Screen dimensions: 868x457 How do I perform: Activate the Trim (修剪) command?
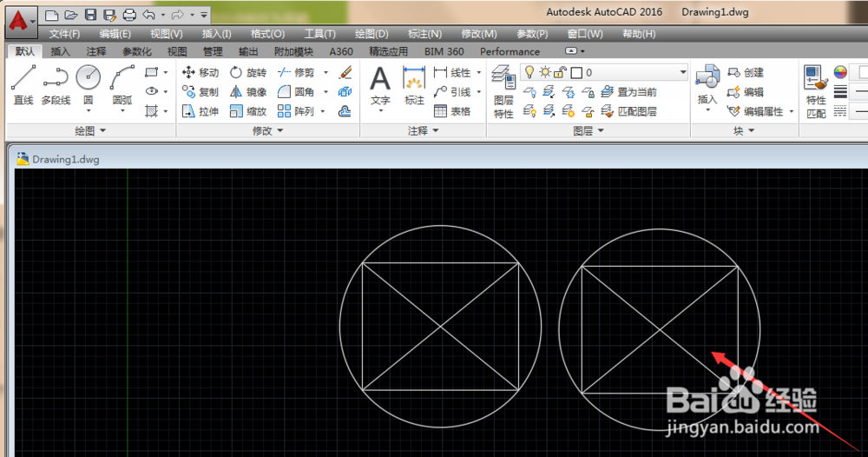pos(296,73)
